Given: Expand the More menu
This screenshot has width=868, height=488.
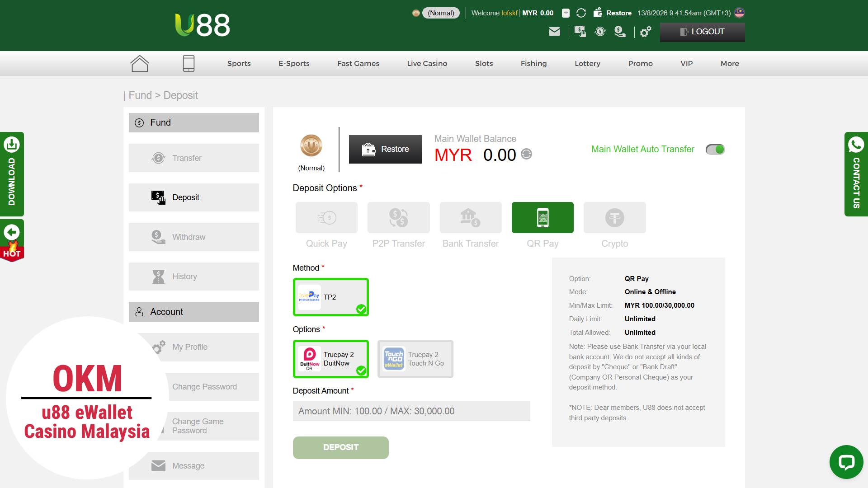Looking at the screenshot, I should [x=730, y=63].
